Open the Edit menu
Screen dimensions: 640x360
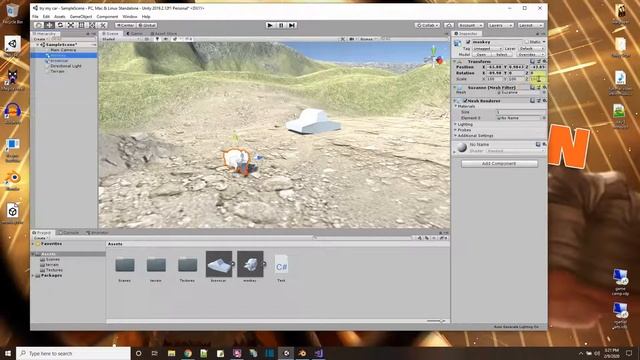click(x=46, y=17)
